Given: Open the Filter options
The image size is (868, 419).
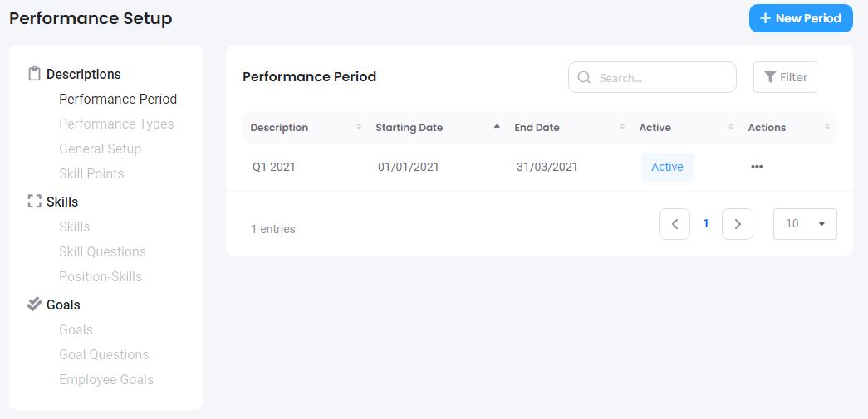Looking at the screenshot, I should [x=785, y=77].
